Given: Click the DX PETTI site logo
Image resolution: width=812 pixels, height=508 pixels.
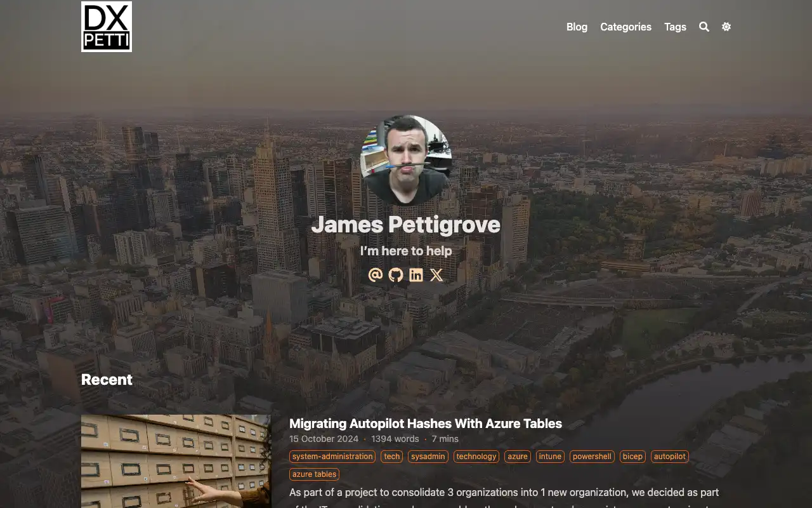Looking at the screenshot, I should pos(107,27).
